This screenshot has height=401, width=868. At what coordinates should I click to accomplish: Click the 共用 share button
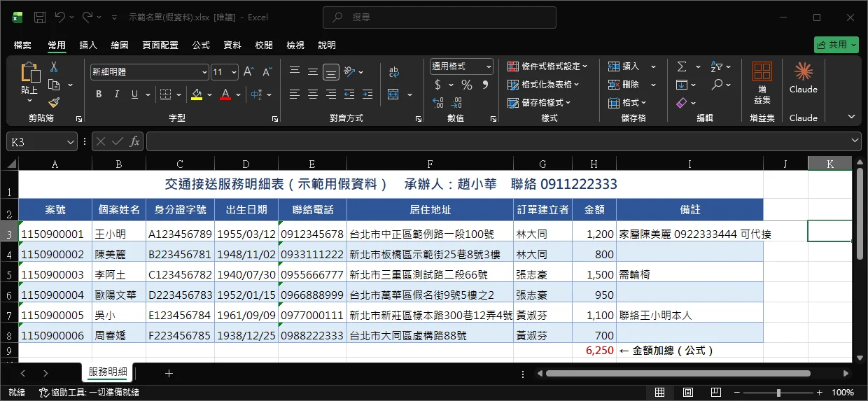(x=836, y=45)
